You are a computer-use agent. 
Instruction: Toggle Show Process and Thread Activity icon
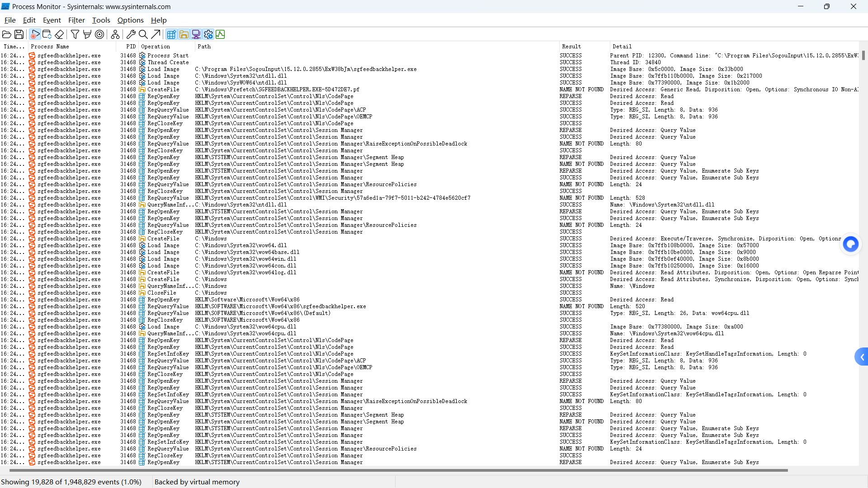click(x=208, y=34)
